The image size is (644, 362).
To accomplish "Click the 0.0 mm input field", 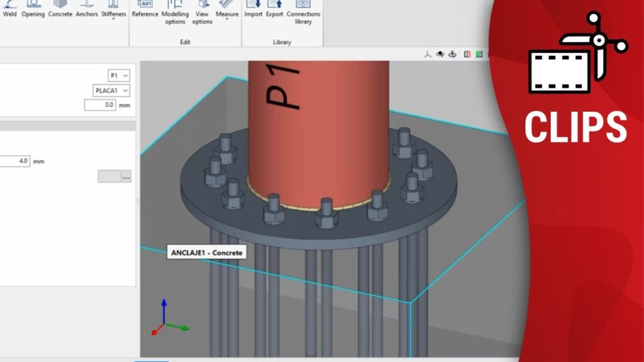I will 100,105.
